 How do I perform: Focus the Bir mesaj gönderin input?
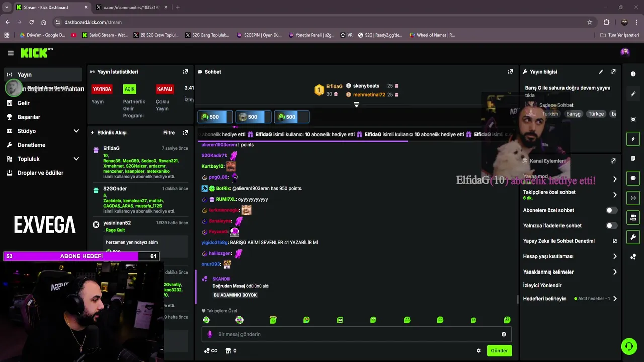pyautogui.click(x=356, y=334)
